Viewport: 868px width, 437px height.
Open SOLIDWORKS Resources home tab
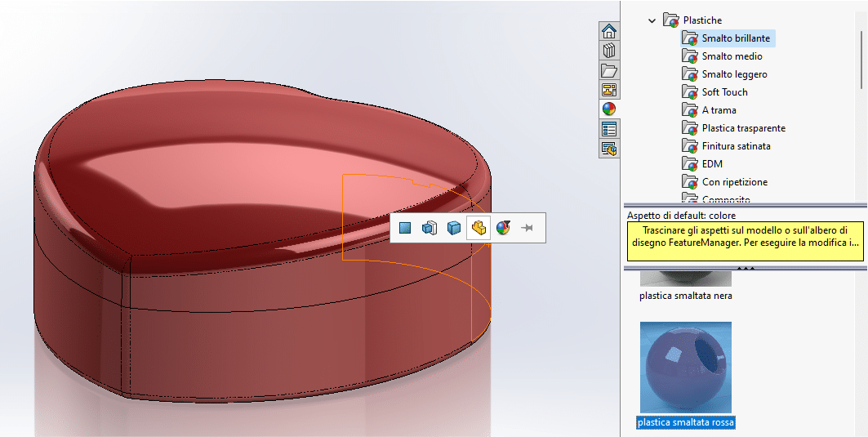tap(609, 32)
